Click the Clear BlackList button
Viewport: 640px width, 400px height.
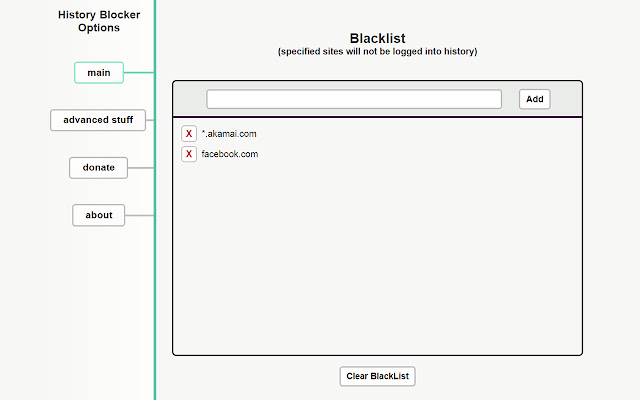click(377, 376)
